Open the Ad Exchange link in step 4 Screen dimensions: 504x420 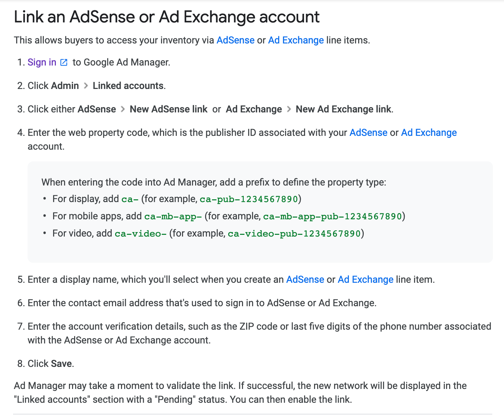click(x=429, y=133)
